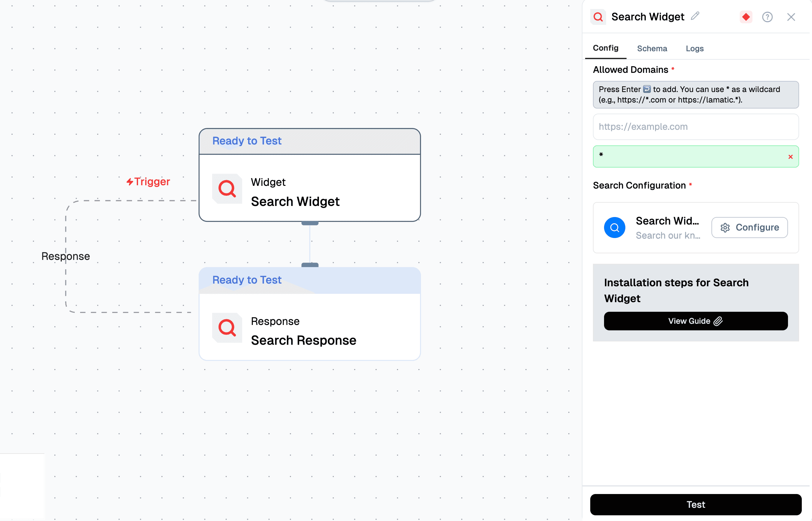Click the pencil icon to rename Search Widget
This screenshot has height=521, width=812.
(695, 16)
